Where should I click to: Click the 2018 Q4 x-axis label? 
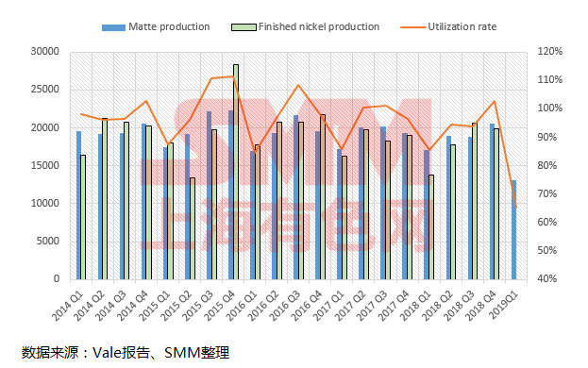click(x=479, y=306)
